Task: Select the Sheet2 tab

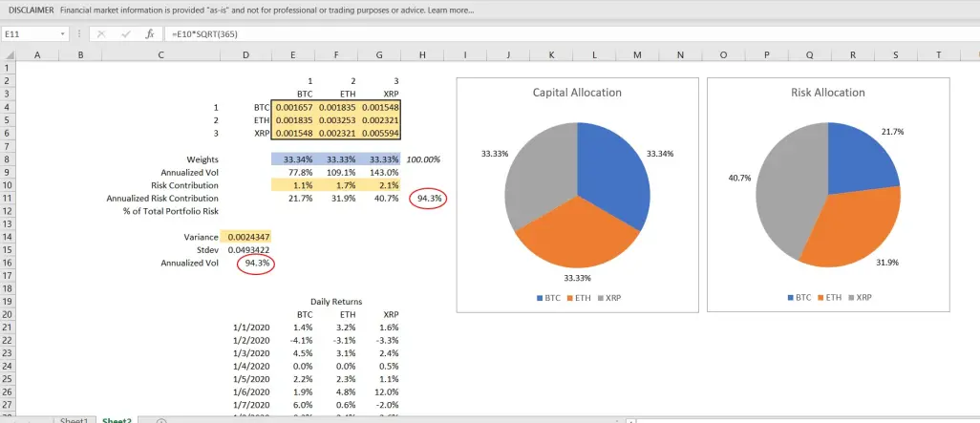Action: [117, 420]
